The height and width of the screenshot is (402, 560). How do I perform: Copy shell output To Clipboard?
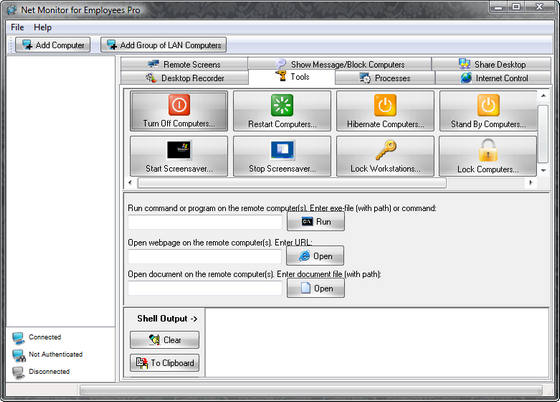pyautogui.click(x=165, y=363)
